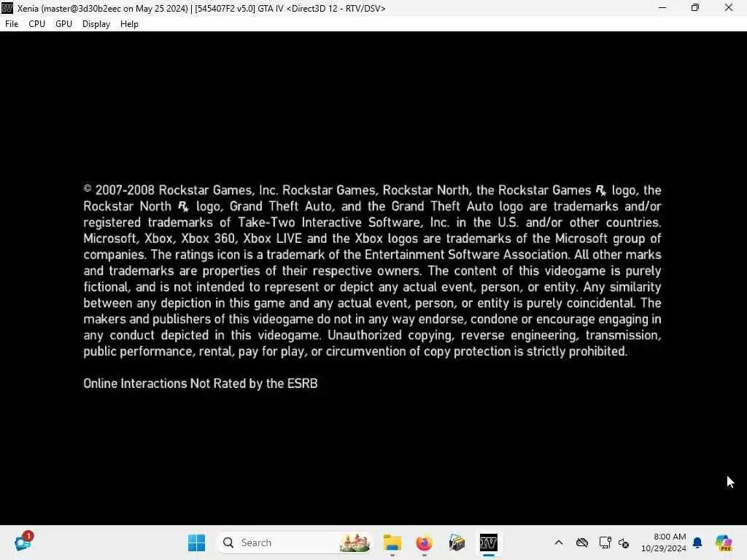Click the taskbar Search box
Screen dimensions: 747x560
pos(295,542)
